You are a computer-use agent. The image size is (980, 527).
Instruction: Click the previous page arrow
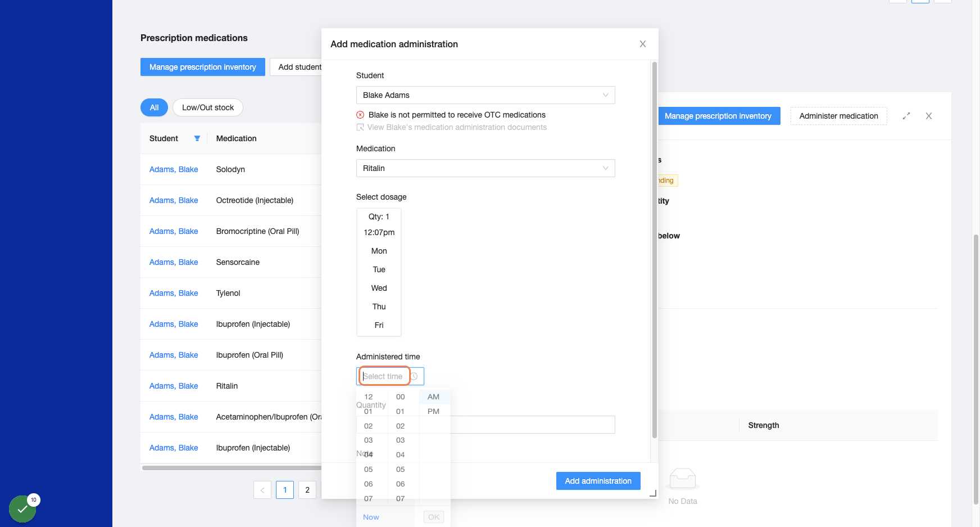point(262,490)
